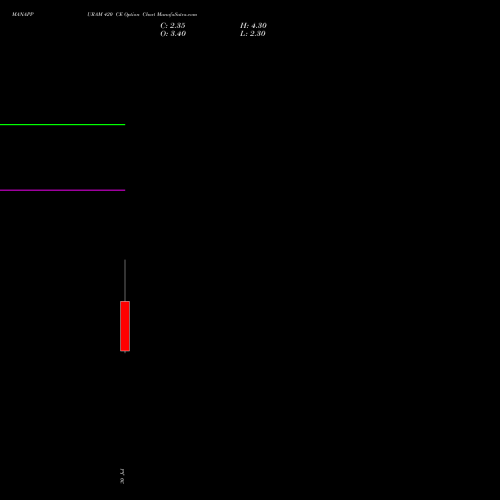Select the open value O: 3.40
This screenshot has width=500, height=500.
(173, 34)
